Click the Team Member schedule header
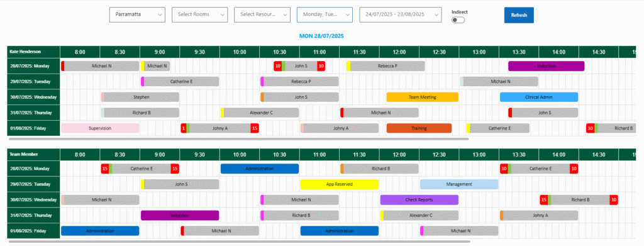The width and height of the screenshot is (644, 246). [x=34, y=154]
